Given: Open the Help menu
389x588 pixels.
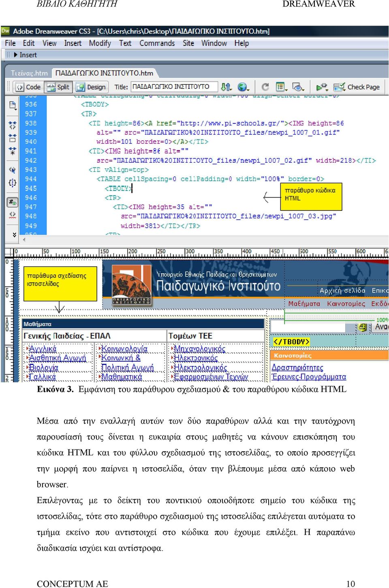Looking at the screenshot, I should pyautogui.click(x=242, y=43).
